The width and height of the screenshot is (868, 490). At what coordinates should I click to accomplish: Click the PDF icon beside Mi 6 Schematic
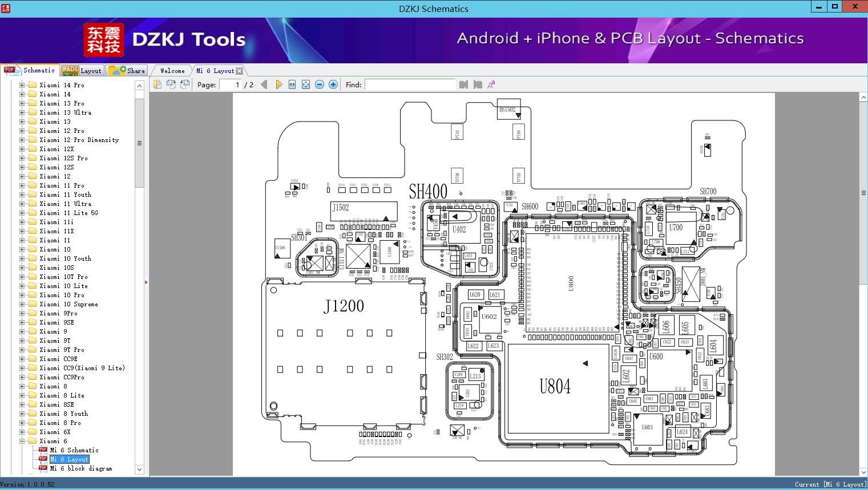(43, 449)
